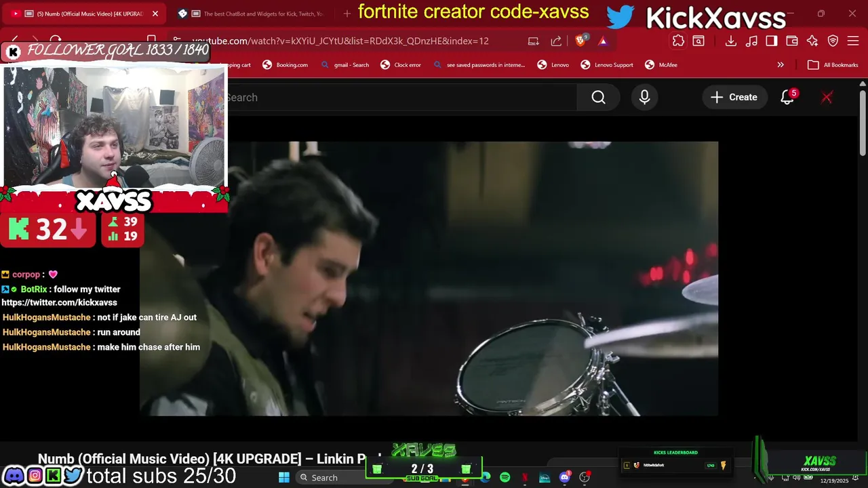The image size is (868, 488).
Task: Focus the YouTube search field
Action: pyautogui.click(x=402, y=97)
